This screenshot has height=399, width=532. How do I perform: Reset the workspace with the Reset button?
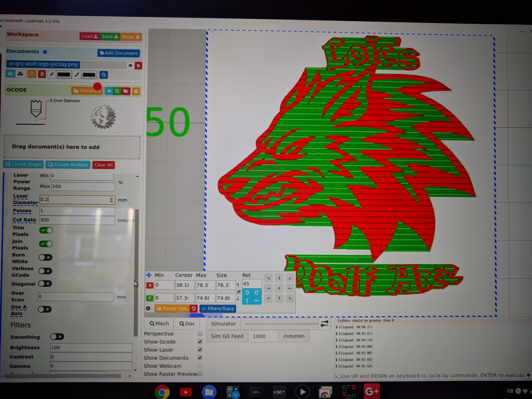point(131,37)
